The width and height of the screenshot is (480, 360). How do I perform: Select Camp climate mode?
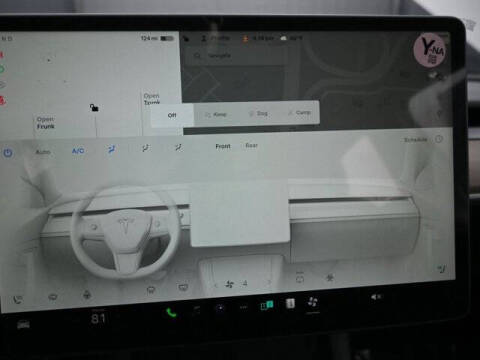(x=300, y=112)
